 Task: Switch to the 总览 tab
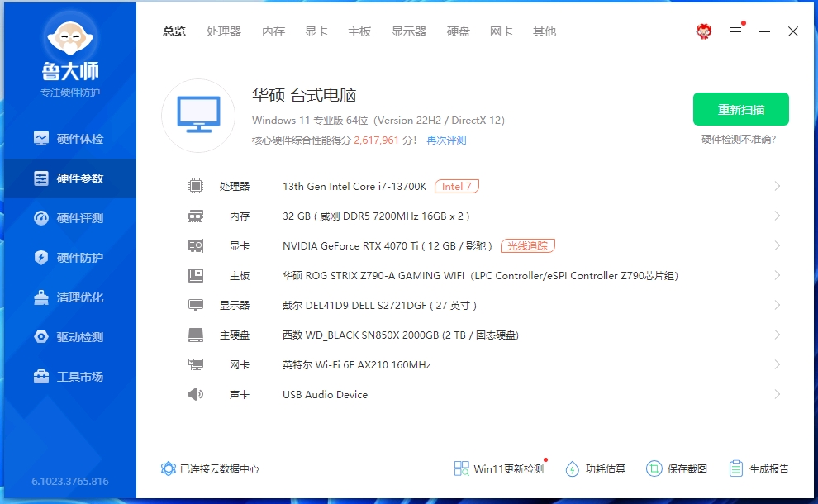point(174,32)
